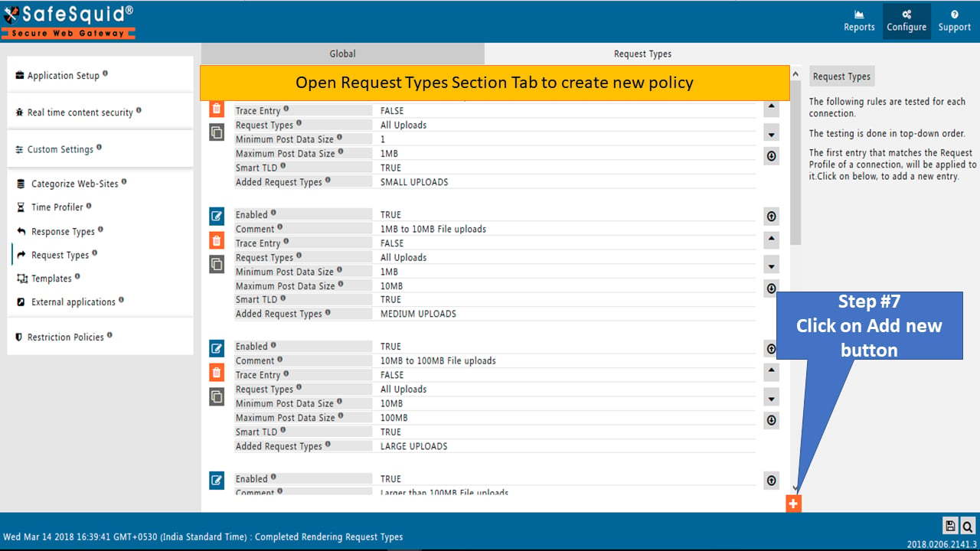Image resolution: width=980 pixels, height=551 pixels.
Task: Open the Reports section
Action: tap(859, 21)
